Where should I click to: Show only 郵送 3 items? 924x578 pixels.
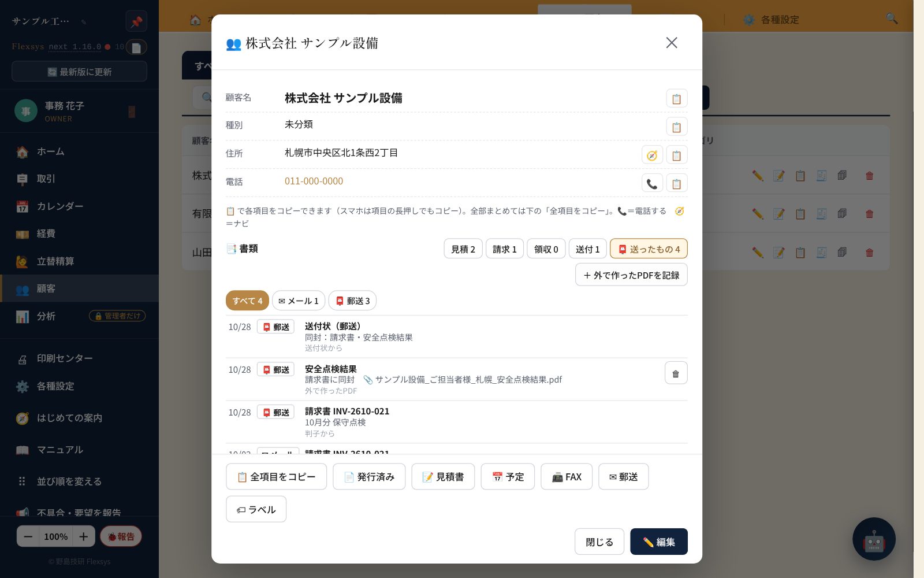click(x=353, y=301)
